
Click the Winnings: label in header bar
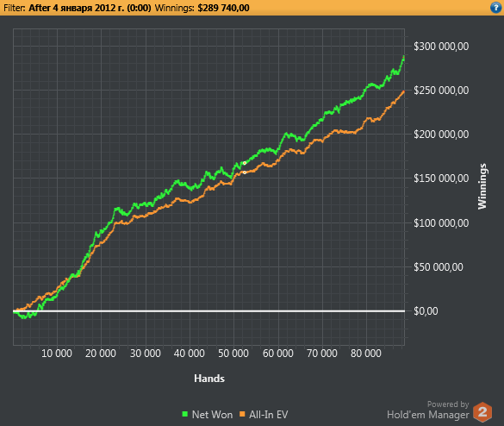coord(175,8)
